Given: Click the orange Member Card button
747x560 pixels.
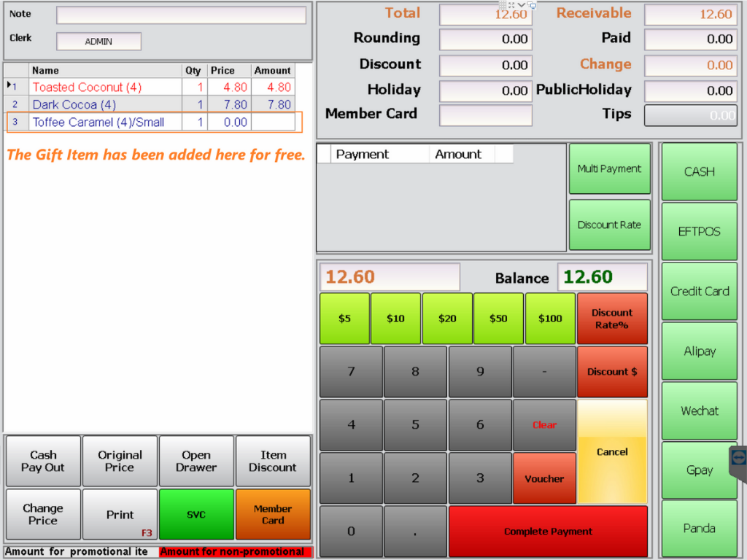Looking at the screenshot, I should (x=273, y=515).
